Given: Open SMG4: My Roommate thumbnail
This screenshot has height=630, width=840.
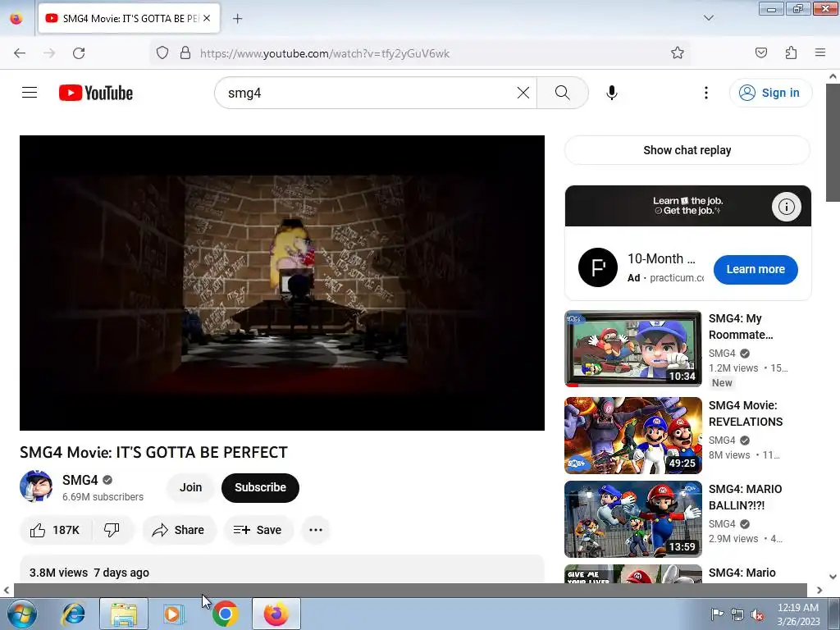Looking at the screenshot, I should (x=632, y=348).
